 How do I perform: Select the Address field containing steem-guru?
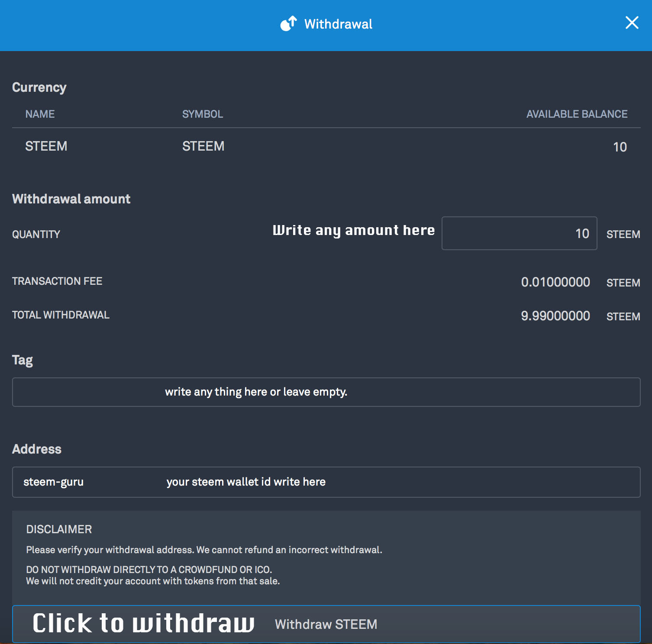click(x=326, y=482)
